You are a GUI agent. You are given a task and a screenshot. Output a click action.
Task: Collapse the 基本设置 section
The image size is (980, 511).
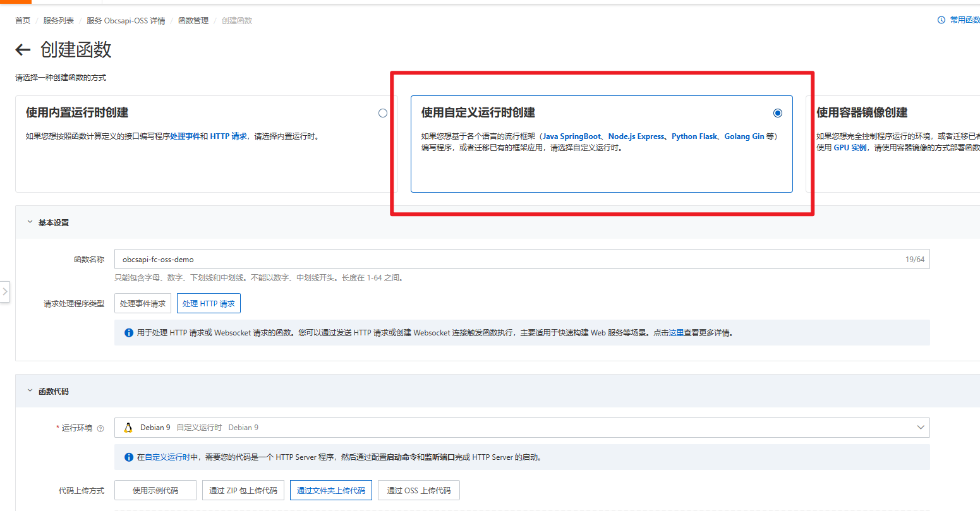point(30,222)
